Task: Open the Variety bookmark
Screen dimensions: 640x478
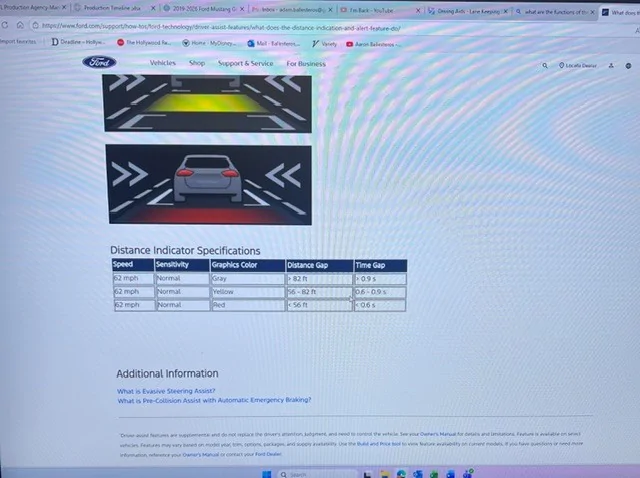Action: (x=324, y=44)
